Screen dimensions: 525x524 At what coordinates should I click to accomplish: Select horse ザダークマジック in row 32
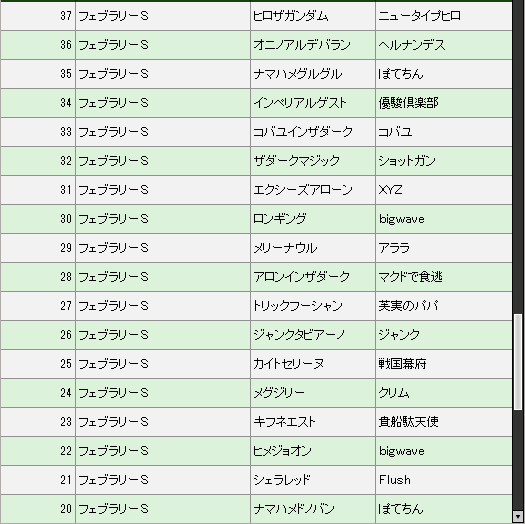pos(297,161)
